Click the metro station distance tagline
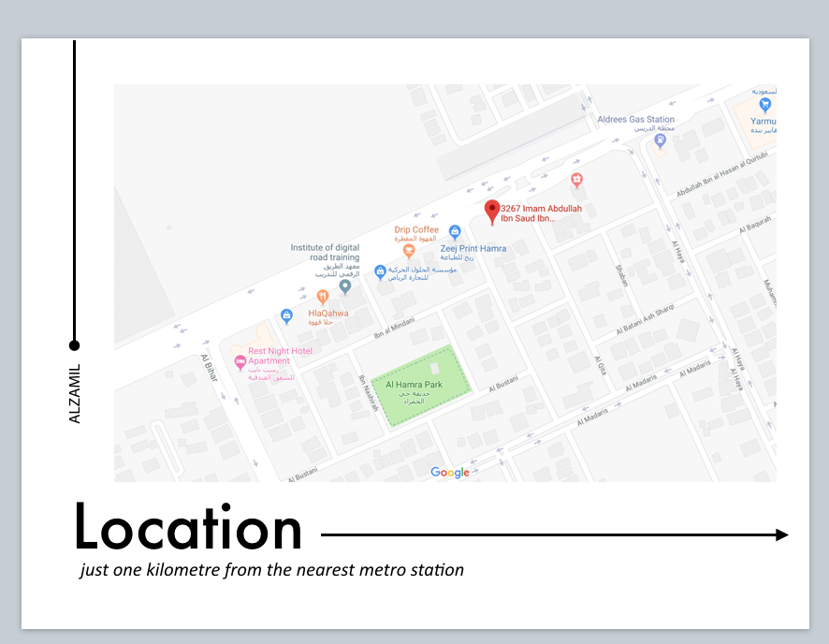 click(x=272, y=569)
